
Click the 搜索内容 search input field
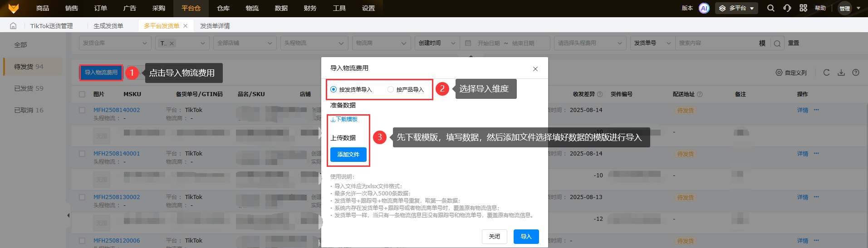click(716, 43)
